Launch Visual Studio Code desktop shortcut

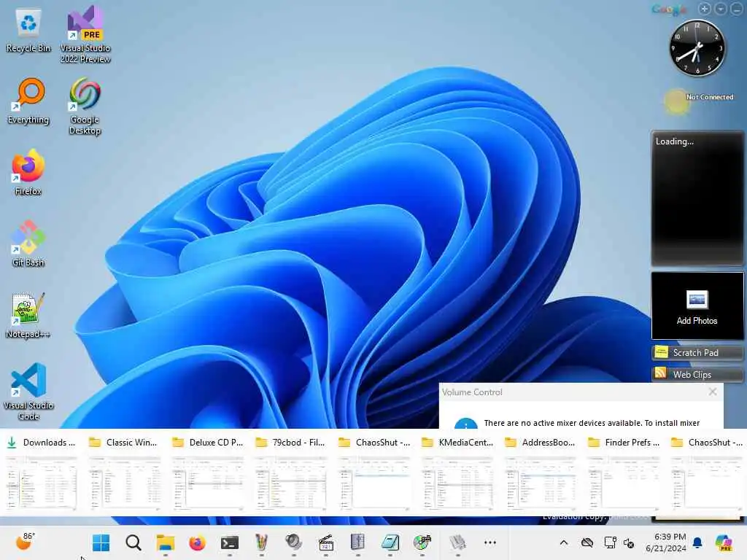28,392
